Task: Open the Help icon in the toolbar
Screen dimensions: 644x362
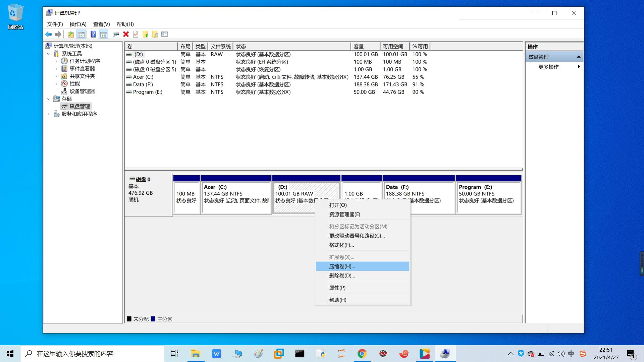Action: 93,34
